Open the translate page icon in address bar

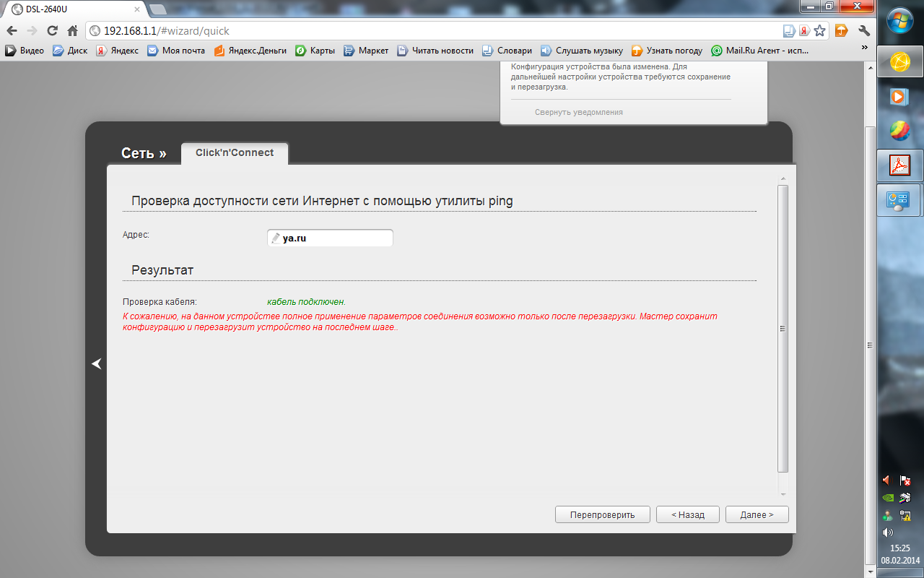tap(789, 31)
